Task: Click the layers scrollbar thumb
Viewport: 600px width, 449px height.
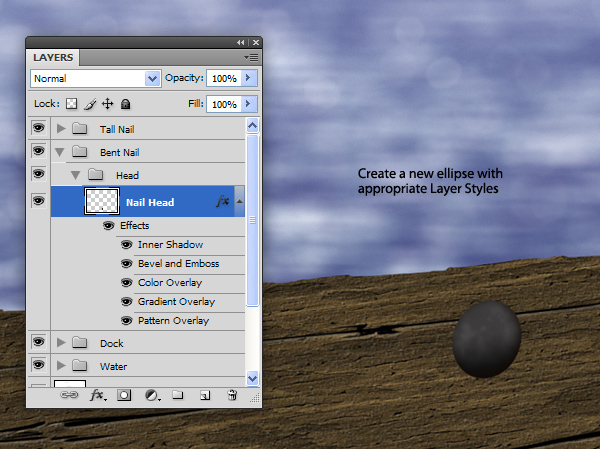Action: click(253, 220)
